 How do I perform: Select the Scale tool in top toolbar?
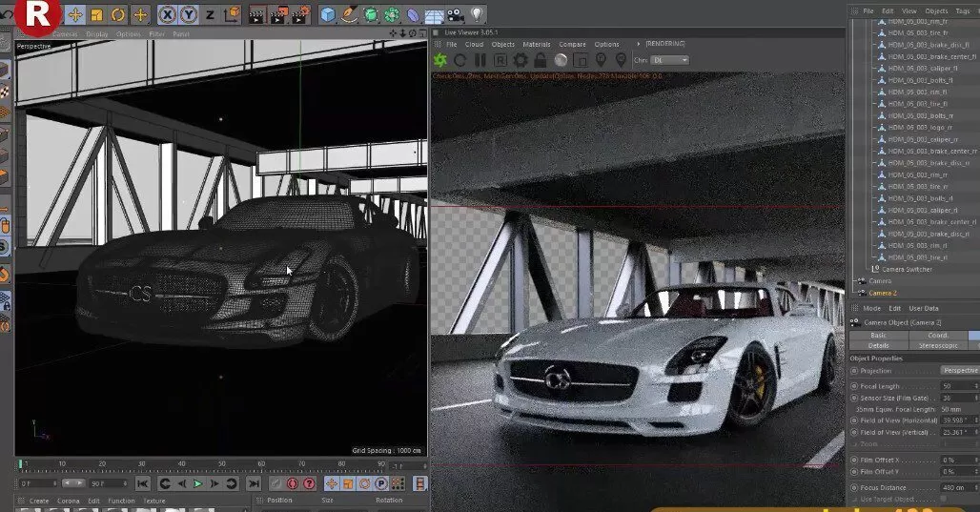tap(95, 14)
